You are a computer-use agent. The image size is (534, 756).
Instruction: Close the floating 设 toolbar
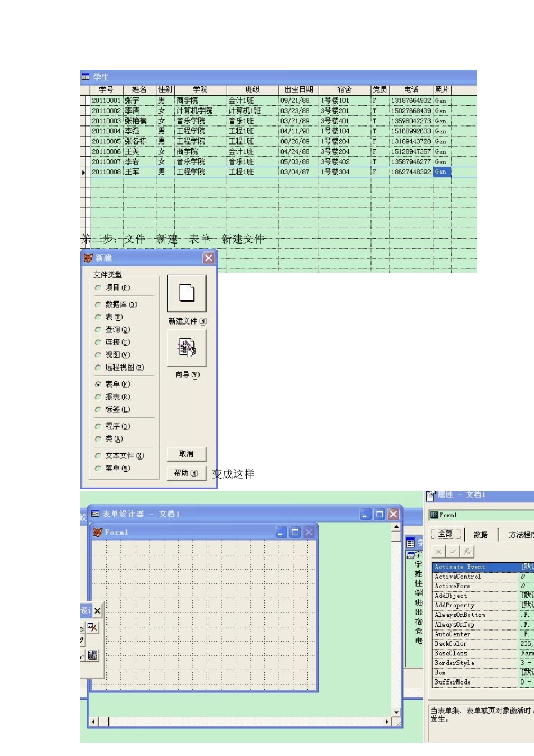tap(97, 610)
